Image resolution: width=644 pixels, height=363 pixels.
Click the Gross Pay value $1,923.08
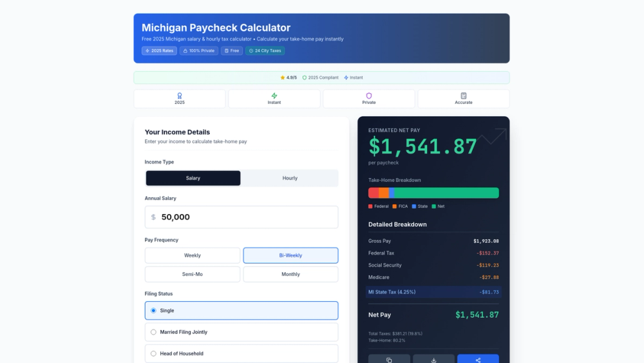pyautogui.click(x=486, y=241)
